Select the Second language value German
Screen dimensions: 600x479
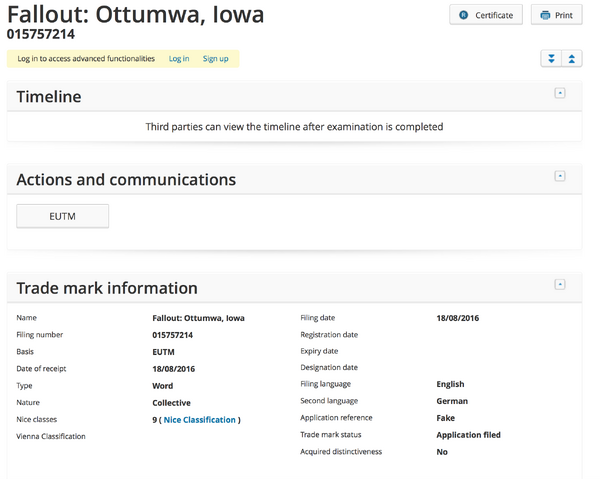tap(452, 401)
